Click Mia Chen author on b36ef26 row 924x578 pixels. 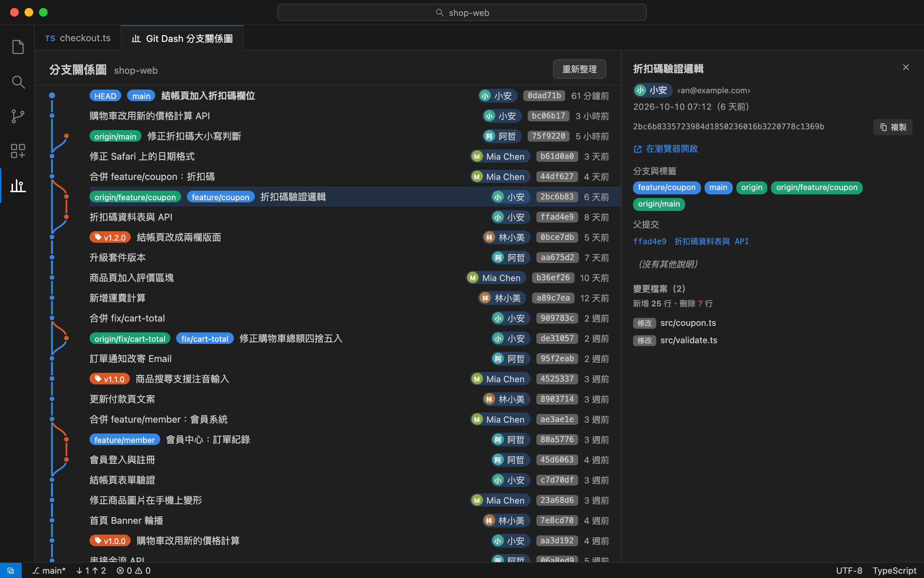[496, 278]
